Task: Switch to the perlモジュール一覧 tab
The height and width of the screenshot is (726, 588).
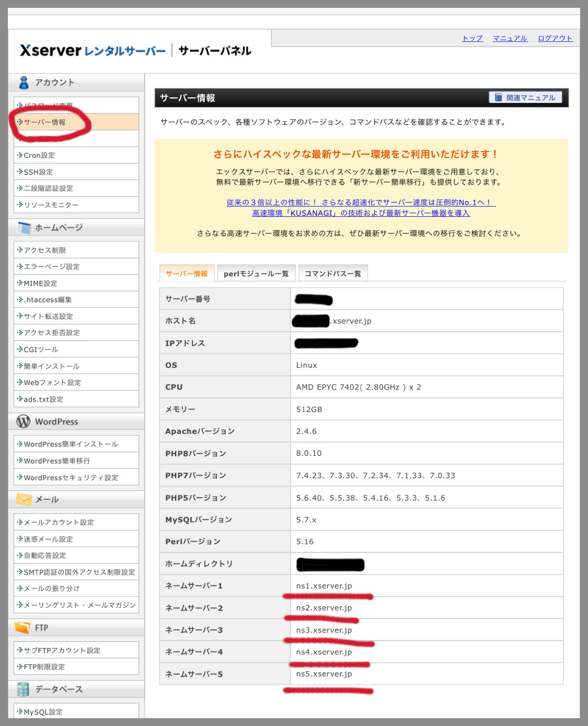Action: (x=256, y=273)
